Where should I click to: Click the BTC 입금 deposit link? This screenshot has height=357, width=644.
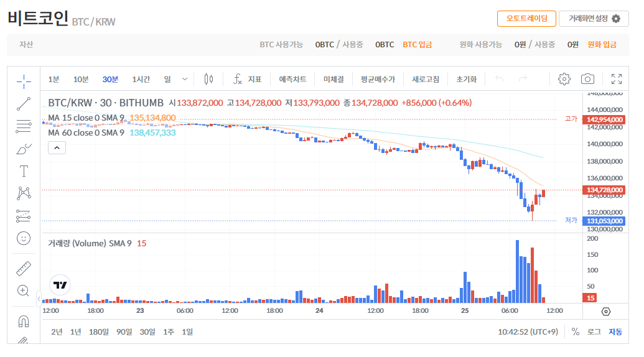[418, 45]
